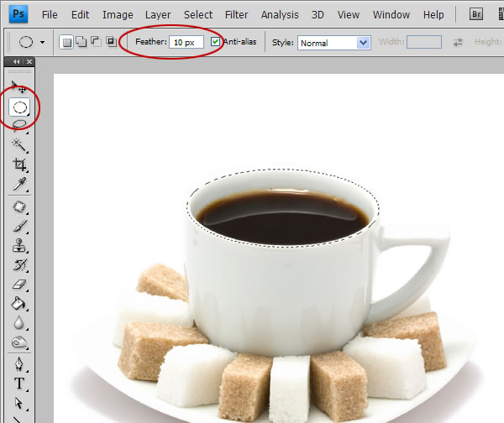Screen dimensions: 504x423
Task: Click the Width input field
Action: [x=424, y=42]
